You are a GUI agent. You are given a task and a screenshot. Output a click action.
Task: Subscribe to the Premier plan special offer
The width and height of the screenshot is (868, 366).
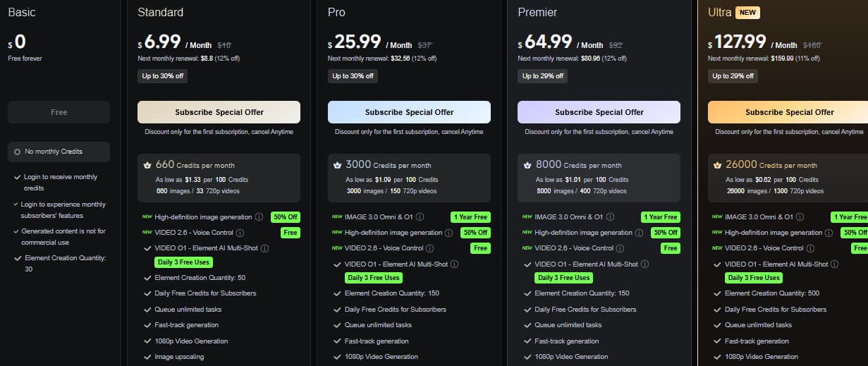599,112
